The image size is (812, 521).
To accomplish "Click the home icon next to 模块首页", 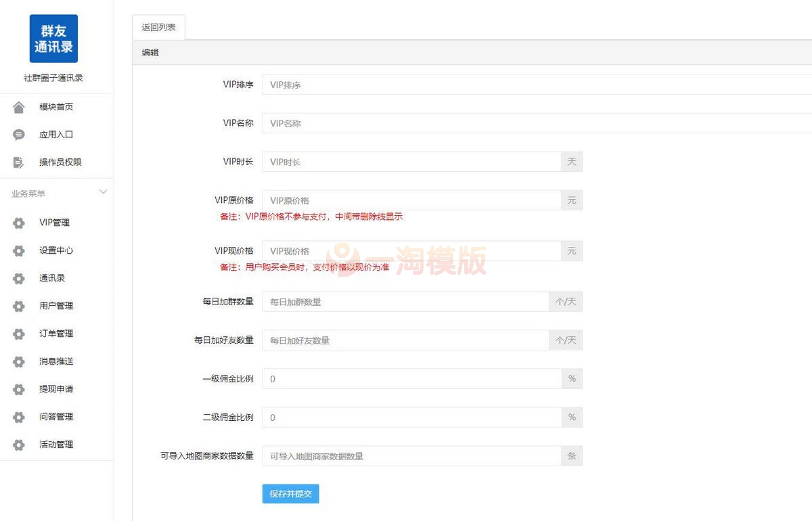I will [x=19, y=106].
